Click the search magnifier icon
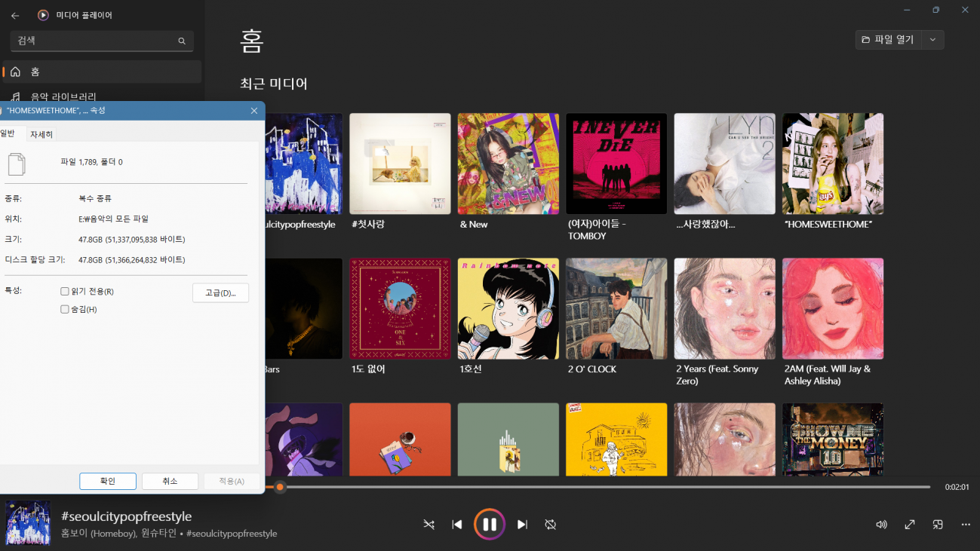 point(182,41)
